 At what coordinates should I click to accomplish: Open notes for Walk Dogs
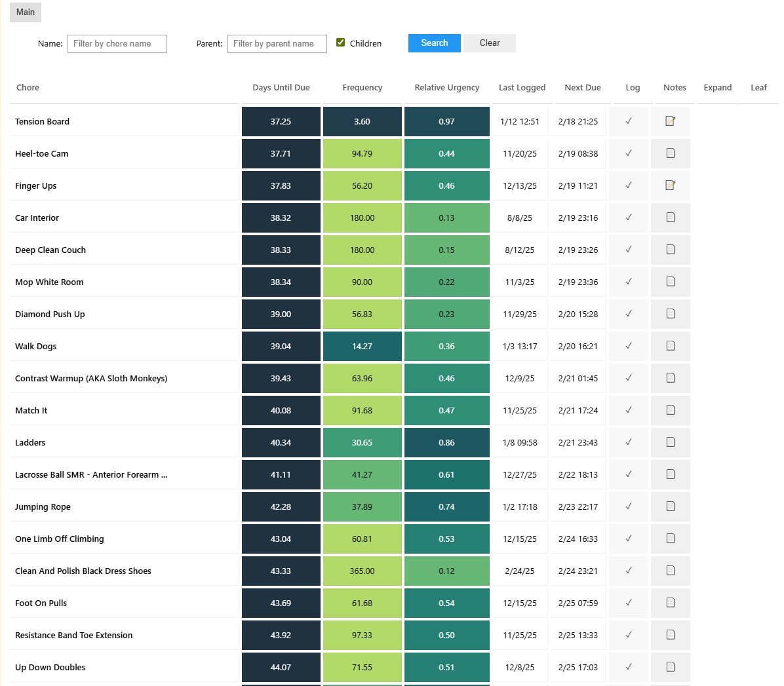(670, 346)
